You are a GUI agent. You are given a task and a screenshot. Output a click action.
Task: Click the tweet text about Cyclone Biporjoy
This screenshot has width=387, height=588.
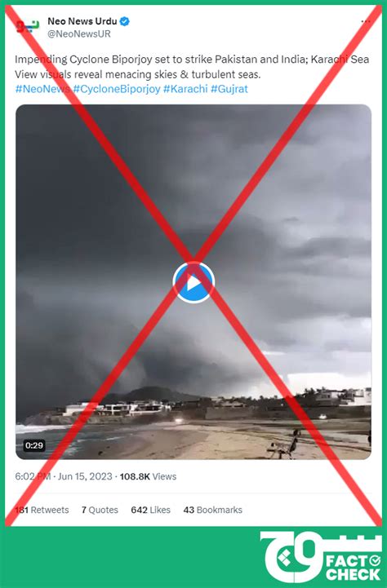coord(192,67)
